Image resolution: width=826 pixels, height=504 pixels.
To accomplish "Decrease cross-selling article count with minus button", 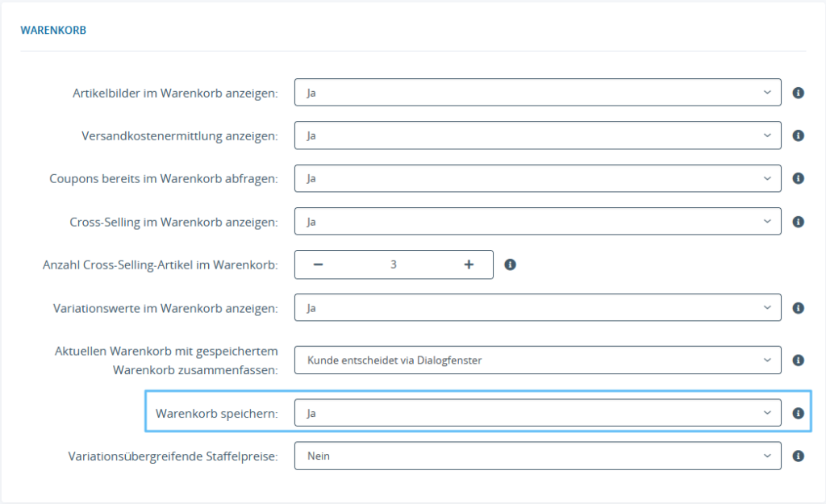I will [x=319, y=264].
